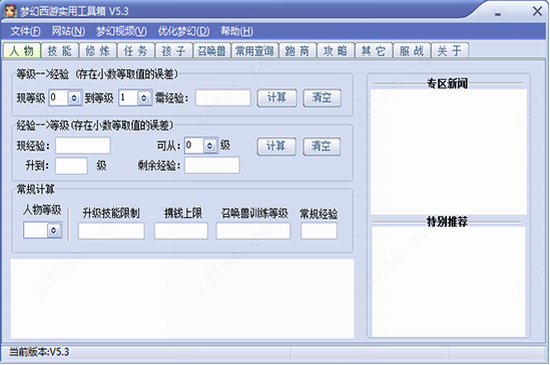Click 计算 in the 经验-->等级 group
This screenshot has height=365, width=550.
276,146
